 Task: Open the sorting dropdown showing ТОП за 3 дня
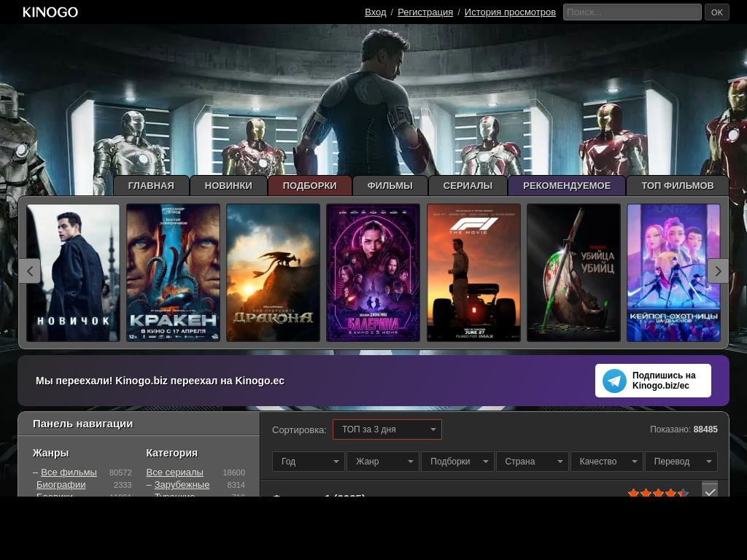387,429
